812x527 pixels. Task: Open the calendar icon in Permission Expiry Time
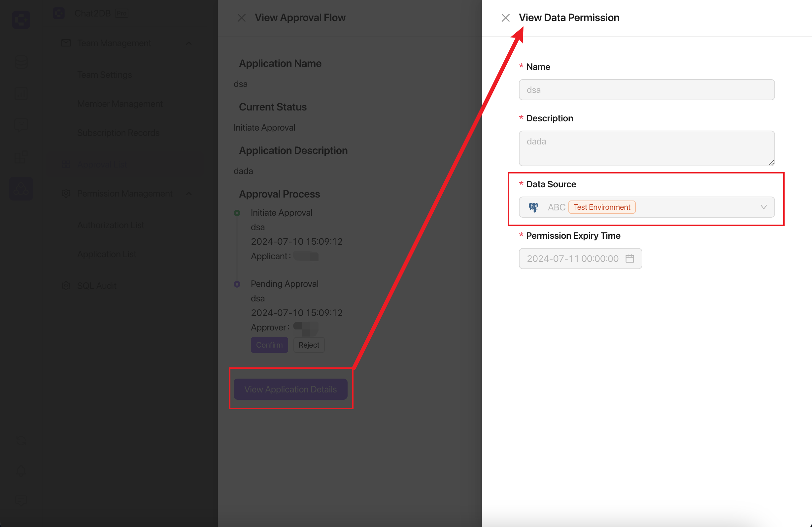point(630,259)
